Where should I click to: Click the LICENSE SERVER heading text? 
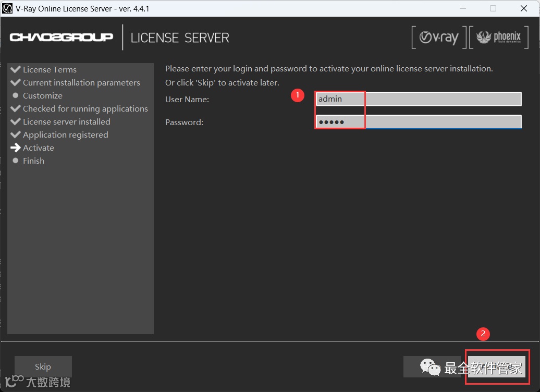coord(180,38)
